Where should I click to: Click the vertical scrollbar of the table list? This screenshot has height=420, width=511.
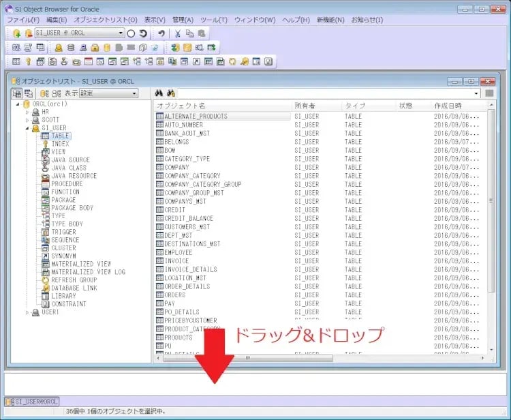click(491, 205)
